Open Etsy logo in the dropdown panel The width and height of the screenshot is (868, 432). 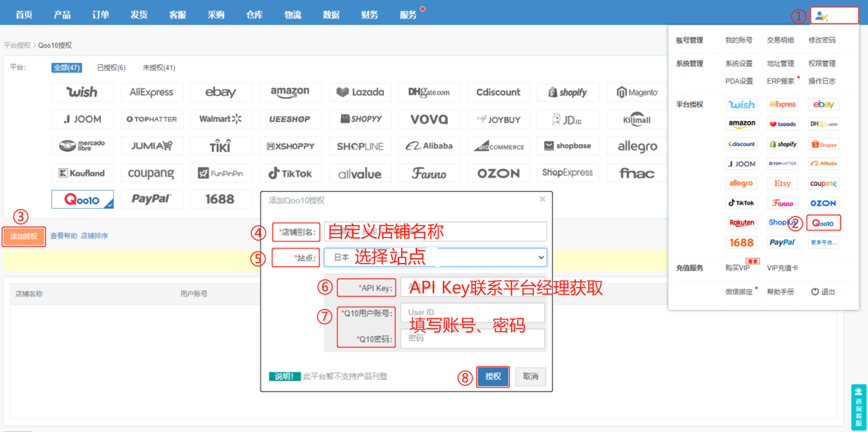782,184
